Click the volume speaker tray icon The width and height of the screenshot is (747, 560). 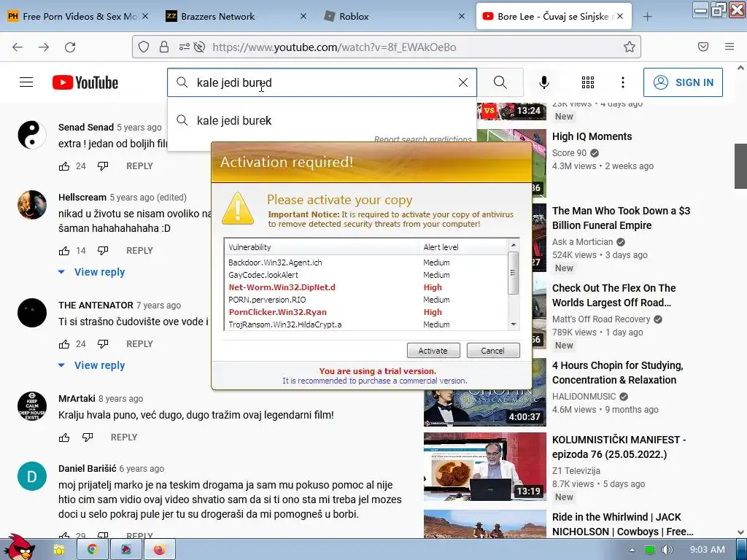pyautogui.click(x=667, y=550)
